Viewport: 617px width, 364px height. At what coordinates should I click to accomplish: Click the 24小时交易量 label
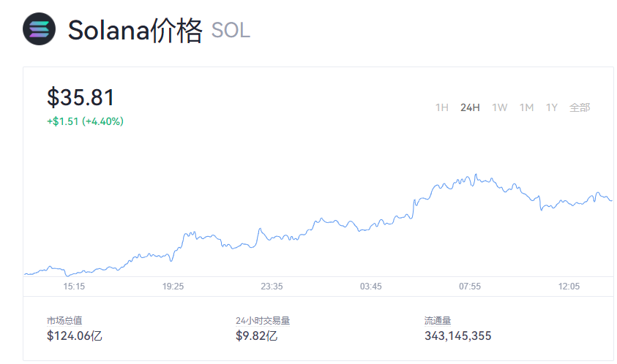[263, 321]
